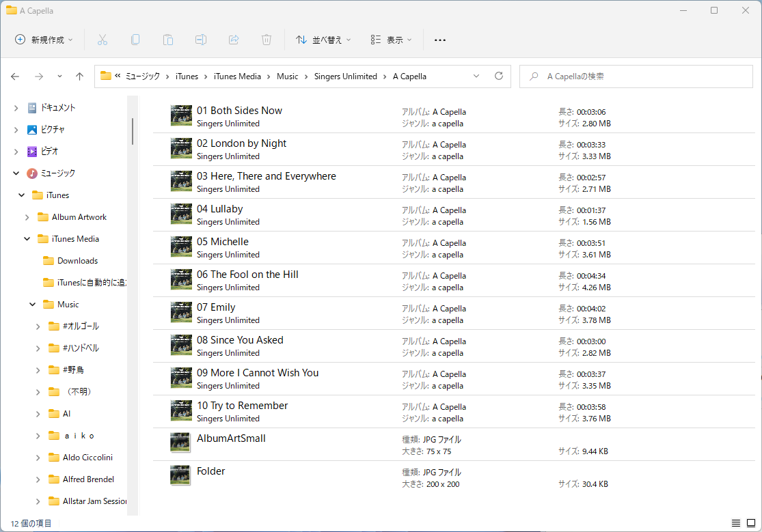Click the Cut scissors icon in toolbar
Viewport: 762px width, 532px height.
pos(103,40)
